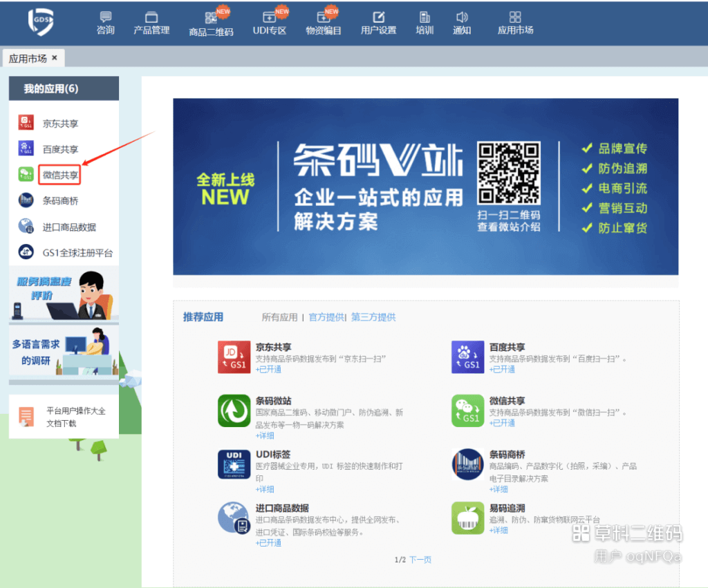Open 京东共享 in my apps list
This screenshot has width=708, height=588.
tap(61, 123)
